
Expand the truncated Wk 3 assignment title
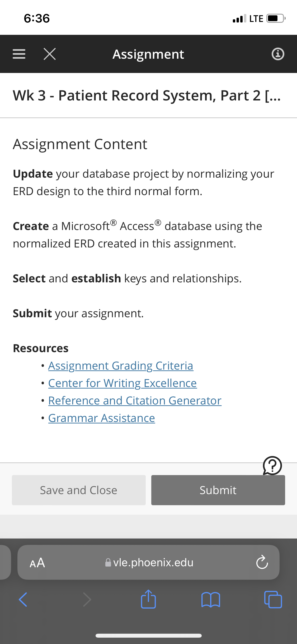(147, 95)
